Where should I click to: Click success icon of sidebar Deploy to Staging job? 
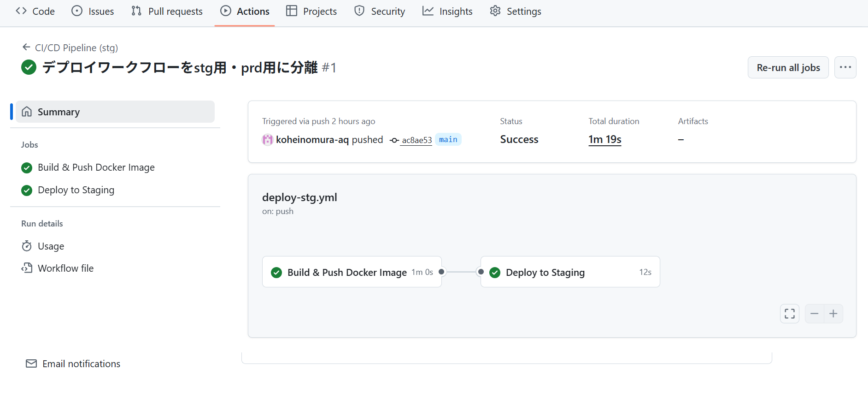(27, 190)
